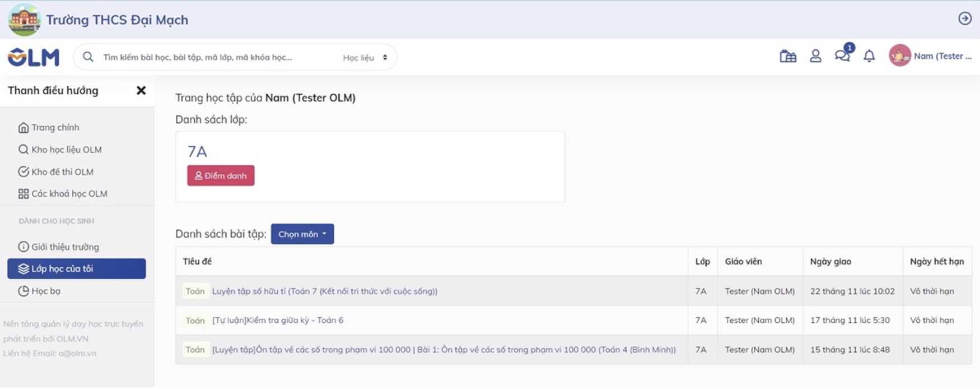980x389 pixels.
Task: Open chat messages with badge
Action: click(x=842, y=55)
